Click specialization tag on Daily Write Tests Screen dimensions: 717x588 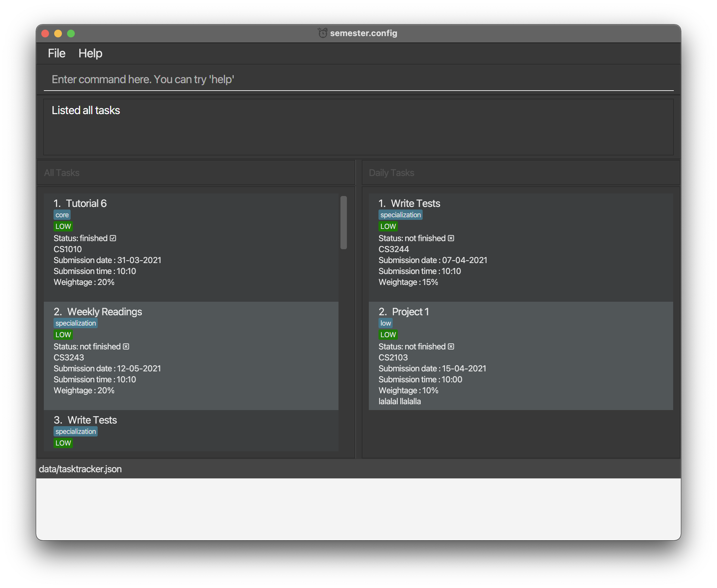(x=400, y=215)
